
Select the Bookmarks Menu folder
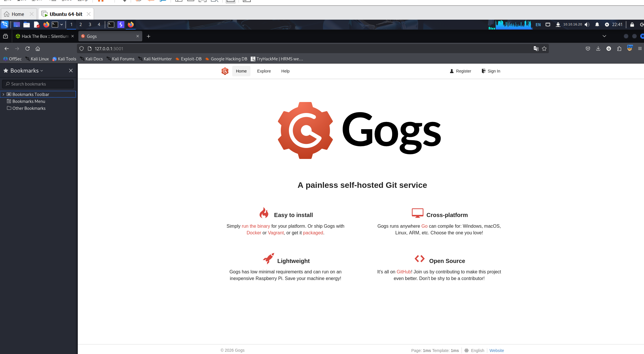point(29,101)
